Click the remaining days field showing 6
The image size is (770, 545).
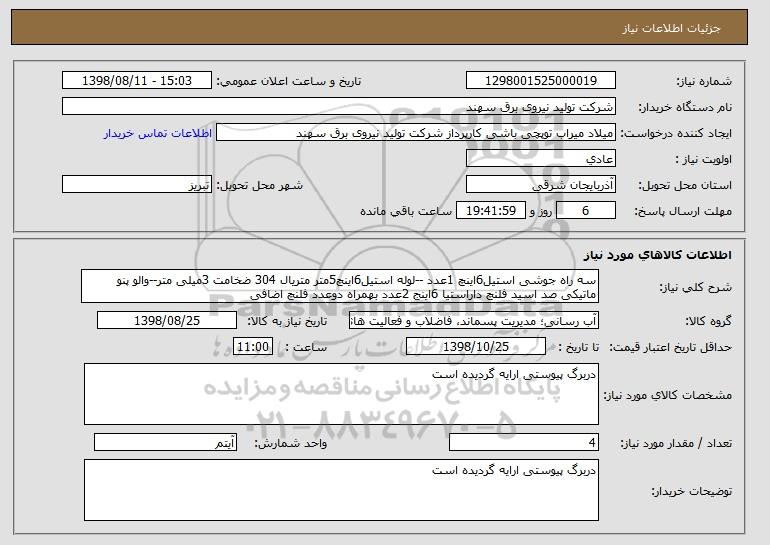click(585, 211)
